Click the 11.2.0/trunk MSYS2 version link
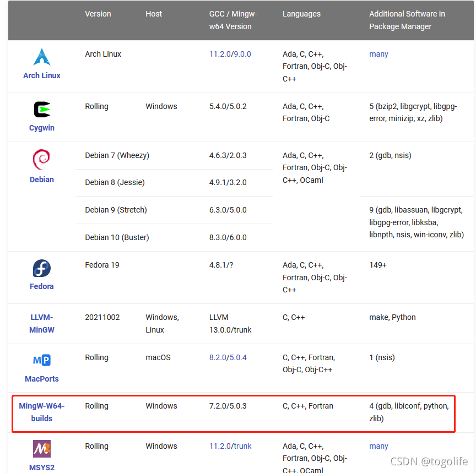 tap(230, 446)
